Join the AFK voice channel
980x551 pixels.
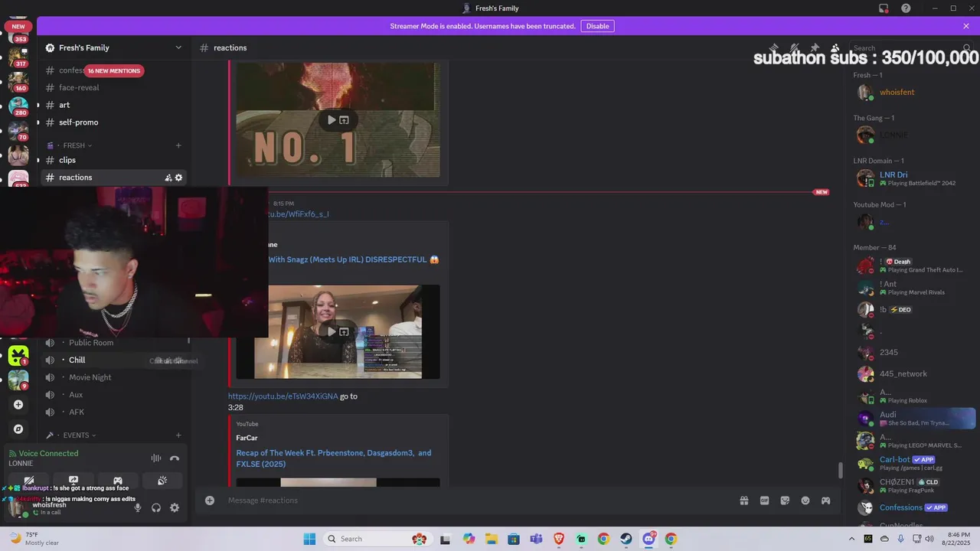click(x=77, y=412)
